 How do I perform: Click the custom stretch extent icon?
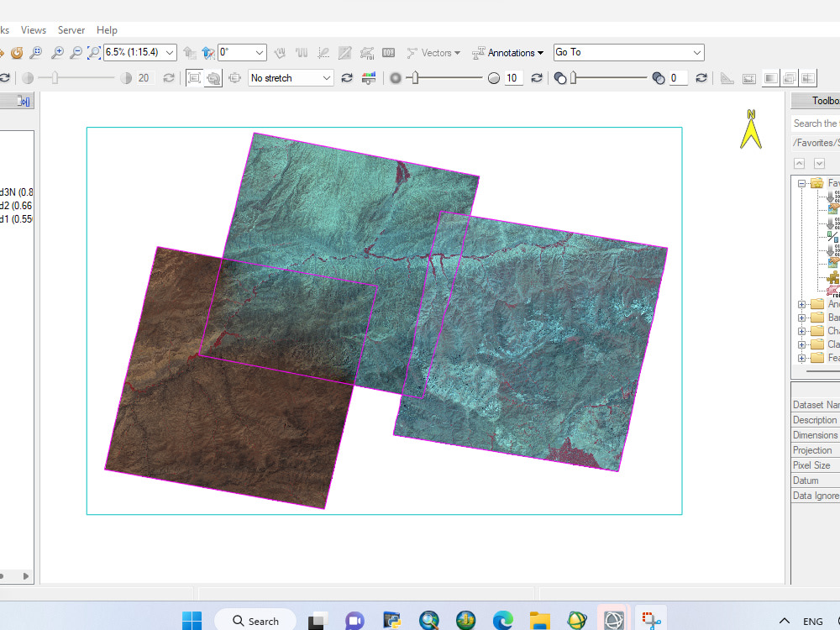pos(234,78)
